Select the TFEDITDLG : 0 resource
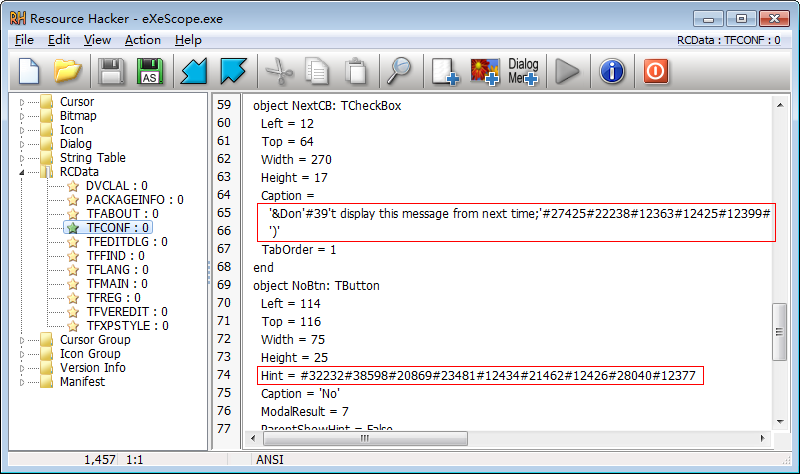The height and width of the screenshot is (474, 800). pos(127,242)
